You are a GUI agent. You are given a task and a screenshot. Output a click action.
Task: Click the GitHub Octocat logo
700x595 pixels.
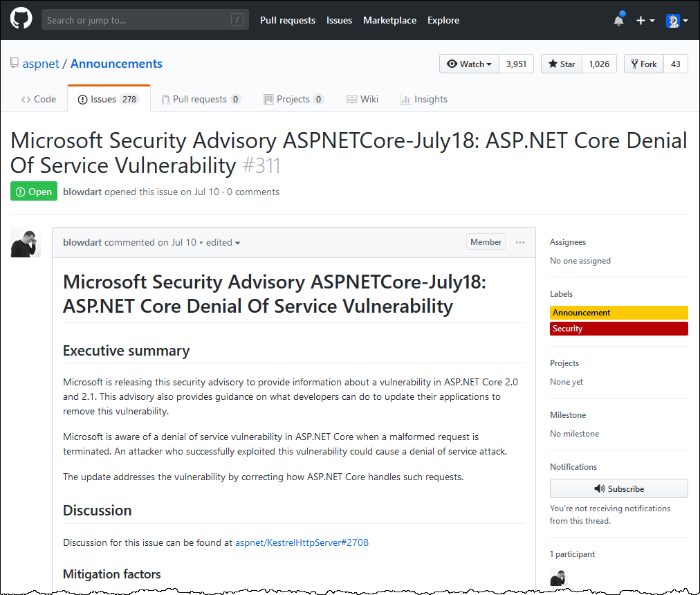pyautogui.click(x=21, y=18)
